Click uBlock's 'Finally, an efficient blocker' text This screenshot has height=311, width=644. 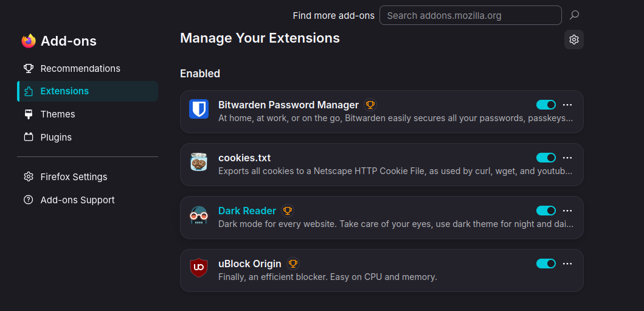pyautogui.click(x=327, y=277)
